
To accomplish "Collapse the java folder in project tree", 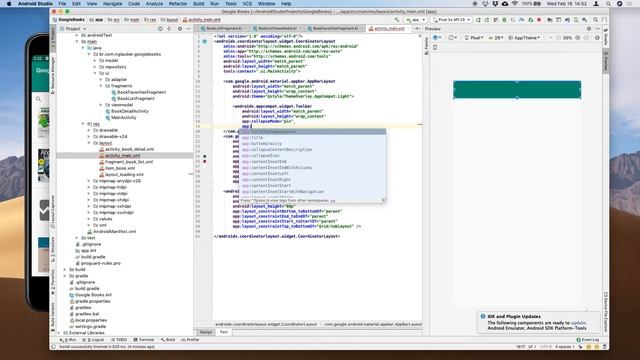I will (x=83, y=48).
